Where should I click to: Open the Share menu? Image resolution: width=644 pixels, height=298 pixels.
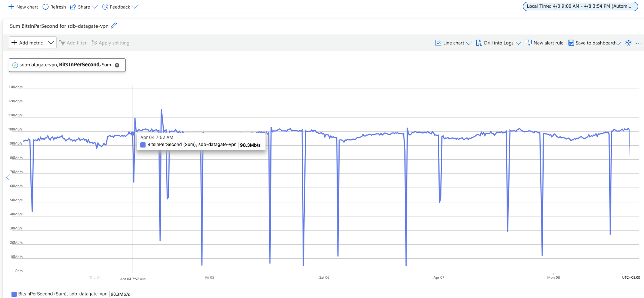(84, 7)
